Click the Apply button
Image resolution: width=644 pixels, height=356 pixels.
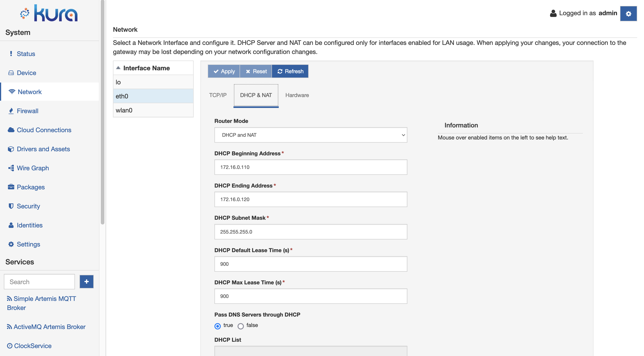224,71
